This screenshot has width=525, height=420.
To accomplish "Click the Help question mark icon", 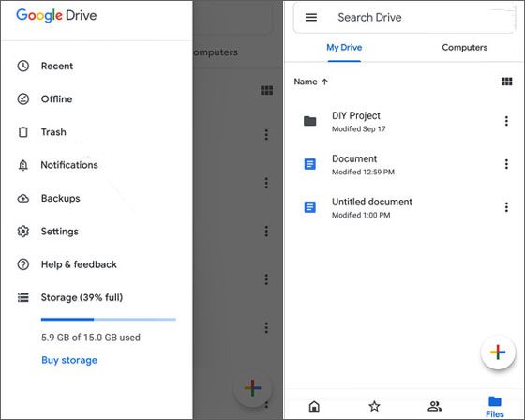I will point(23,264).
